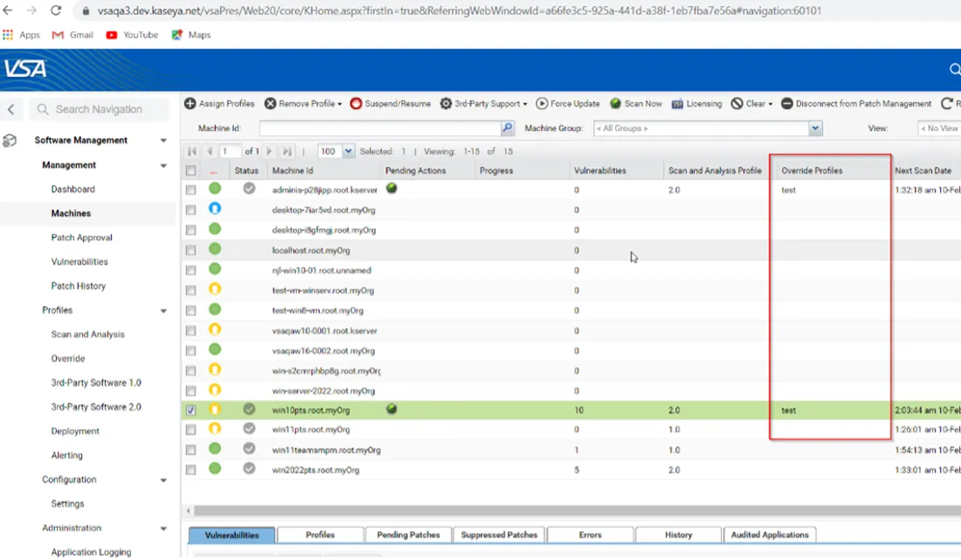This screenshot has height=560, width=961.
Task: Uncheck the win10pts.root.myOrg row checkbox
Action: [x=191, y=410]
